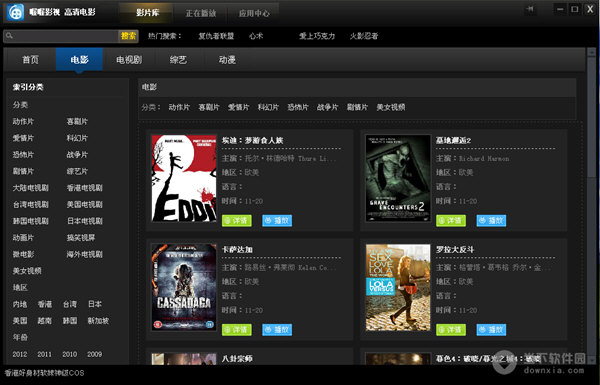Click the pin window icon

pyautogui.click(x=530, y=9)
